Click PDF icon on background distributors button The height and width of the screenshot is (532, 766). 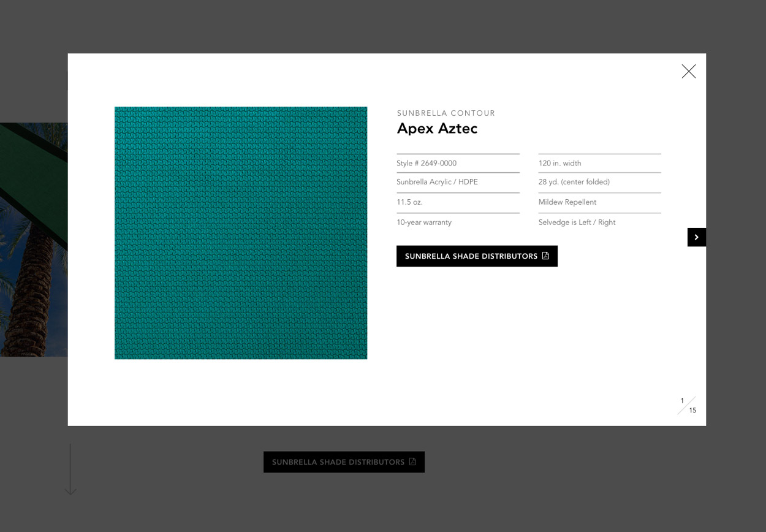point(412,462)
